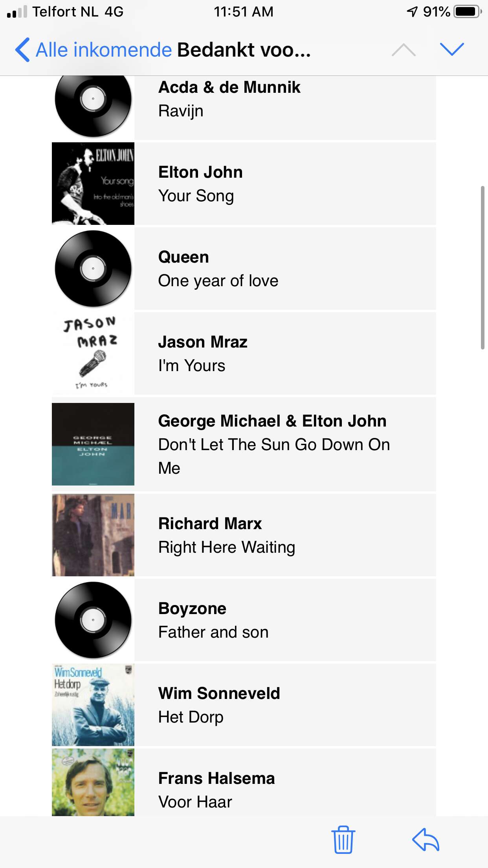The image size is (488, 868).
Task: Tap the Jason Mraz I'm Yours cover art
Action: pyautogui.click(x=93, y=353)
